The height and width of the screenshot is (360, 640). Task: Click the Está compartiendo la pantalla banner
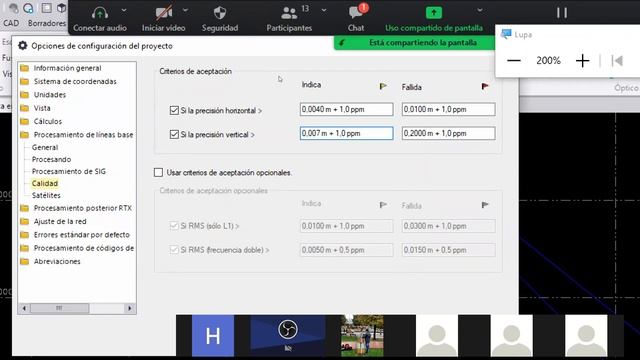coord(414,43)
